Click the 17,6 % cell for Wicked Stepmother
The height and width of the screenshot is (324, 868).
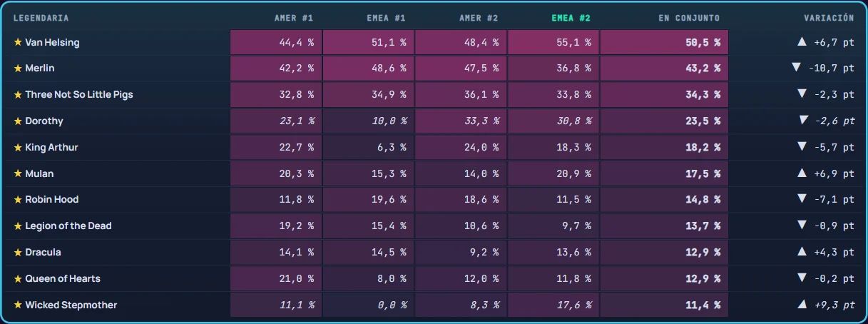click(553, 305)
